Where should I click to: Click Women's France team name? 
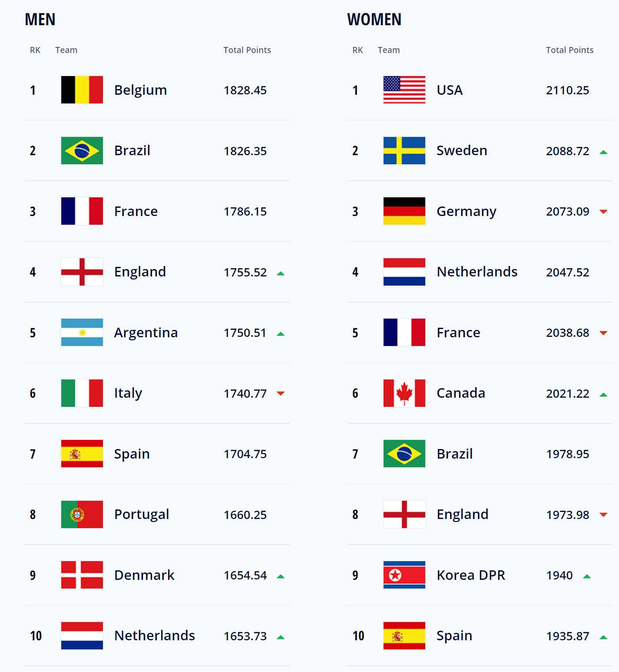tap(458, 333)
